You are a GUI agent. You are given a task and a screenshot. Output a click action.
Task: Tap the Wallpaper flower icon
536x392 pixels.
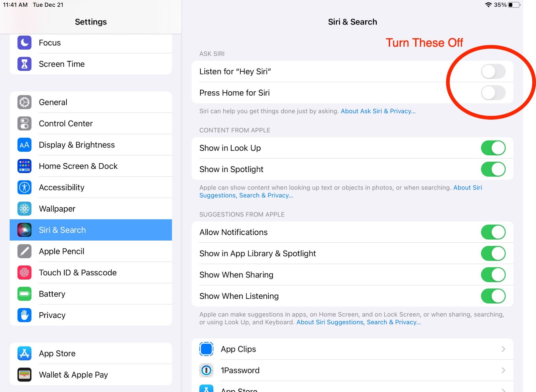click(x=24, y=209)
